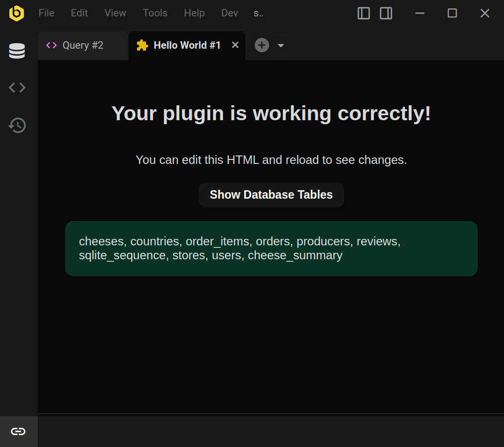Click the truncated 's..' menu item

point(258,13)
